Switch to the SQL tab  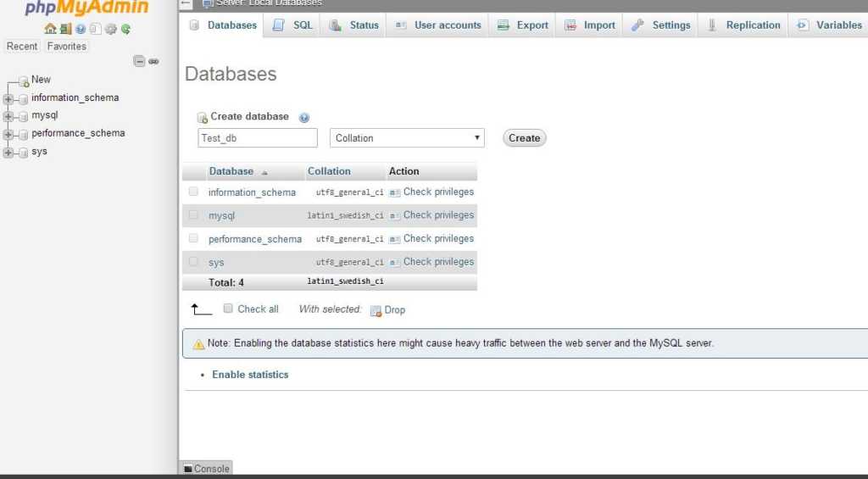click(x=293, y=25)
